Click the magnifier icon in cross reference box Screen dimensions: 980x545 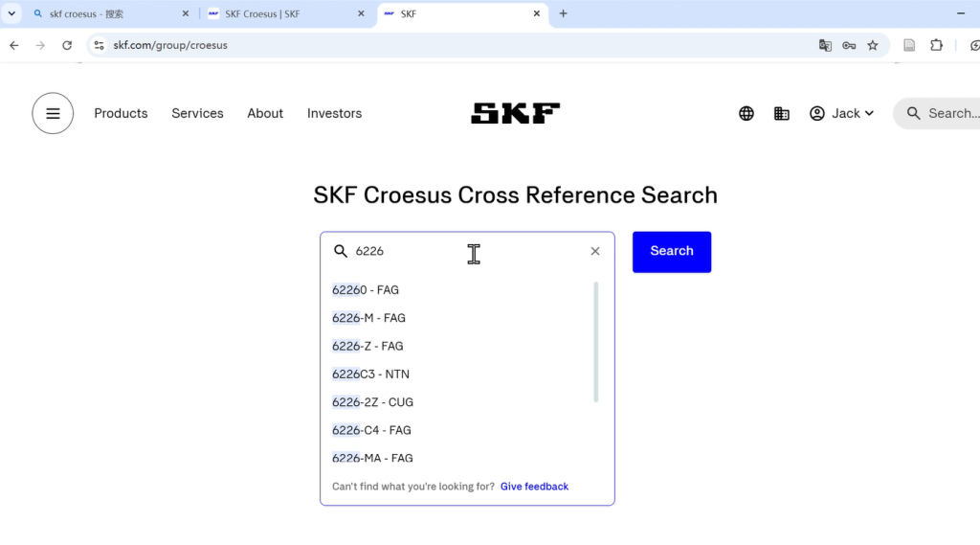[x=341, y=251]
